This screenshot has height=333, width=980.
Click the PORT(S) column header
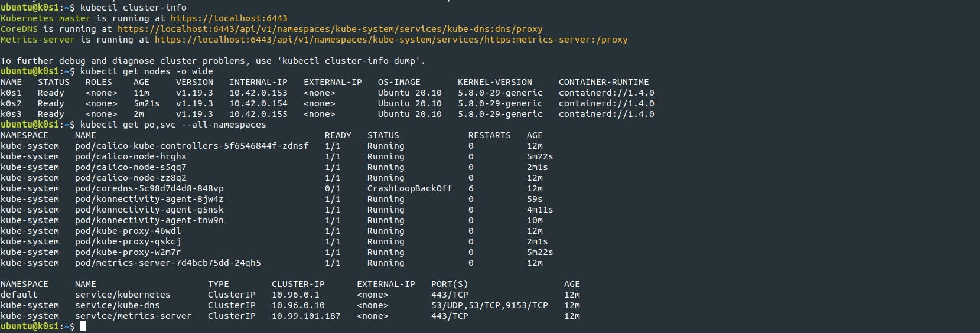click(450, 284)
